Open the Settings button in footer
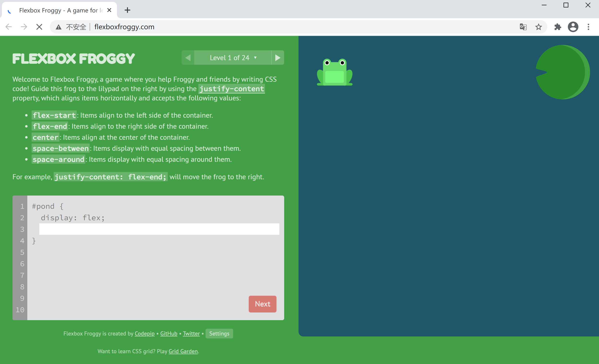This screenshot has height=364, width=599. pyautogui.click(x=219, y=334)
